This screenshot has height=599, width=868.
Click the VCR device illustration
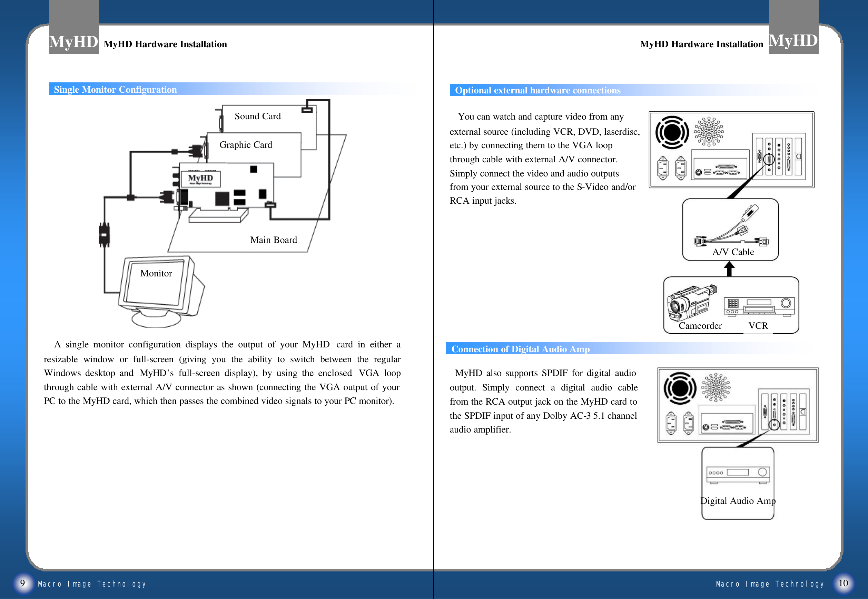click(x=759, y=307)
